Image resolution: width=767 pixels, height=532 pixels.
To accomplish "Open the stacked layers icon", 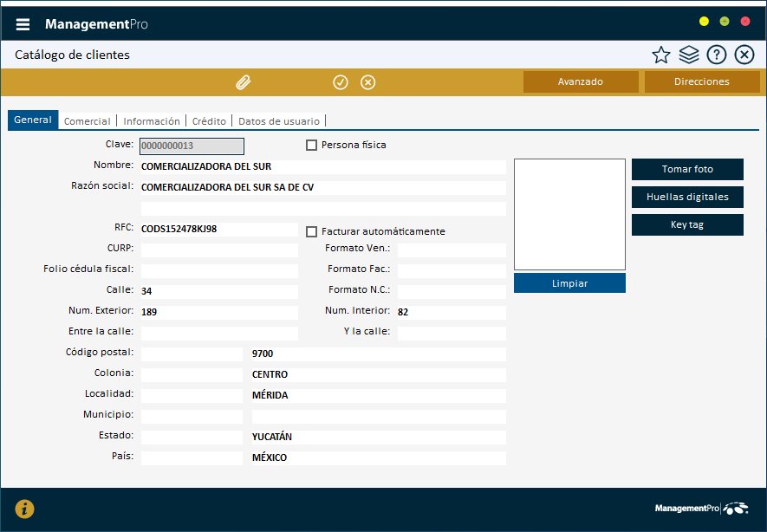I will (689, 55).
